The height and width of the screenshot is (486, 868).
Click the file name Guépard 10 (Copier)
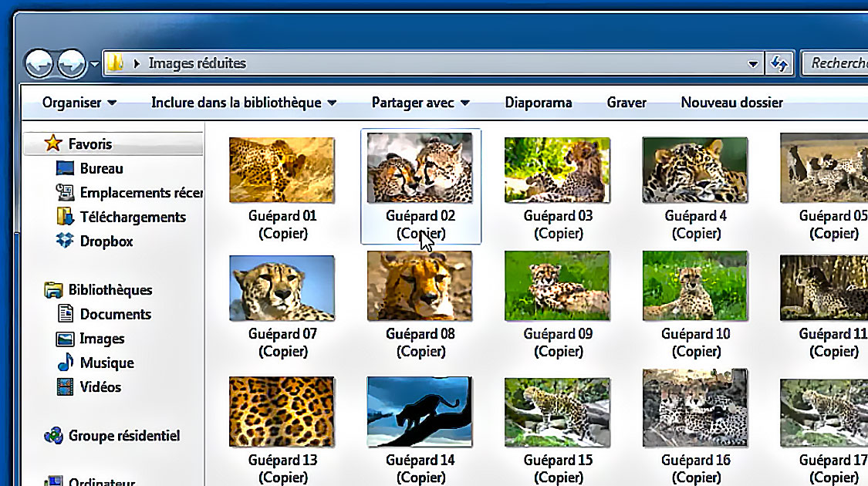[x=696, y=342]
